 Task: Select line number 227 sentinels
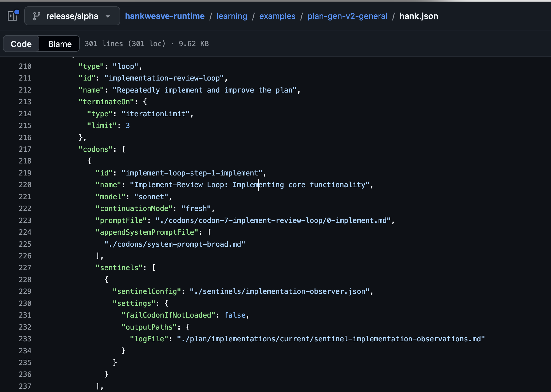[25, 268]
